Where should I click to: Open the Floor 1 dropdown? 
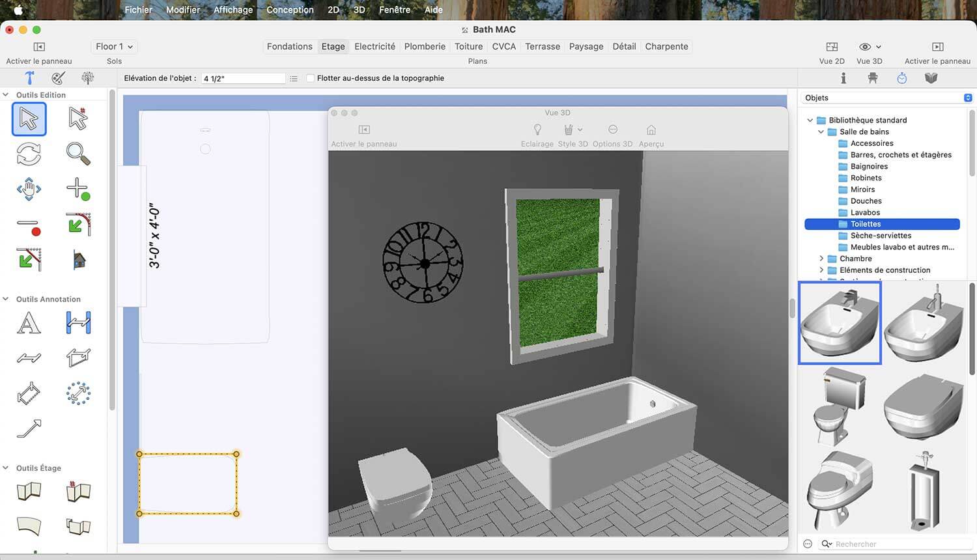pyautogui.click(x=114, y=46)
